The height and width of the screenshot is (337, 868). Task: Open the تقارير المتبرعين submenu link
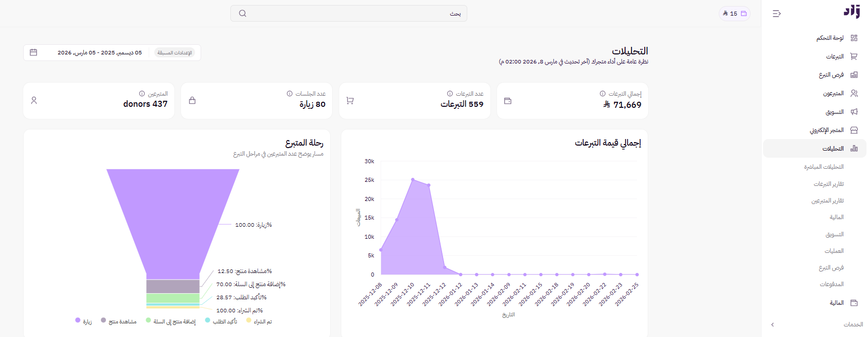827,200
